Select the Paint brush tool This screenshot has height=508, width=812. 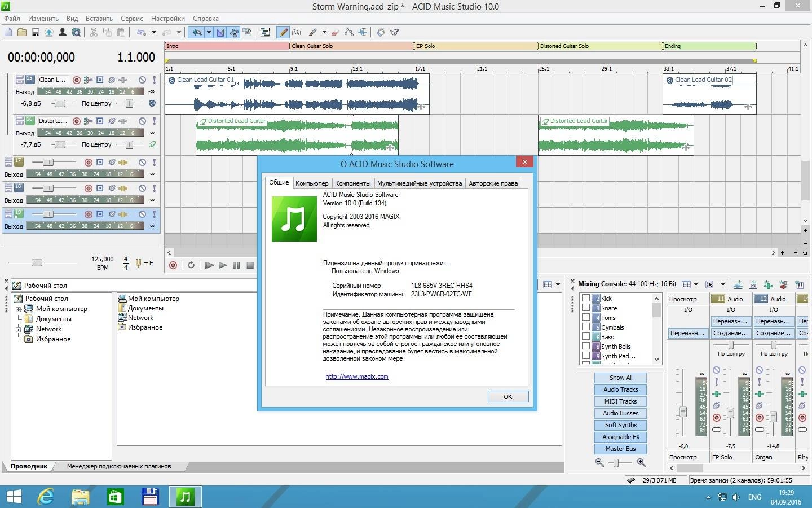tap(312, 32)
